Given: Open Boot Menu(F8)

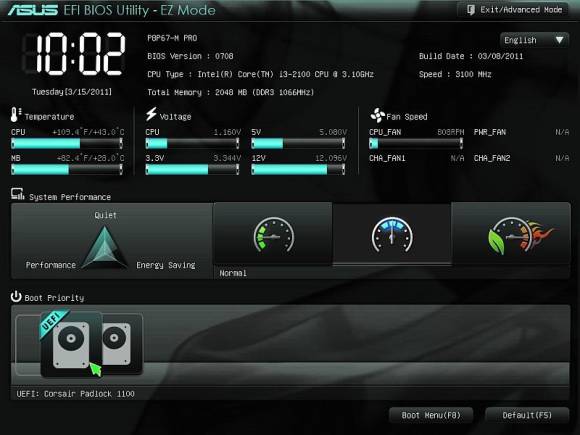Looking at the screenshot, I should pos(431,415).
